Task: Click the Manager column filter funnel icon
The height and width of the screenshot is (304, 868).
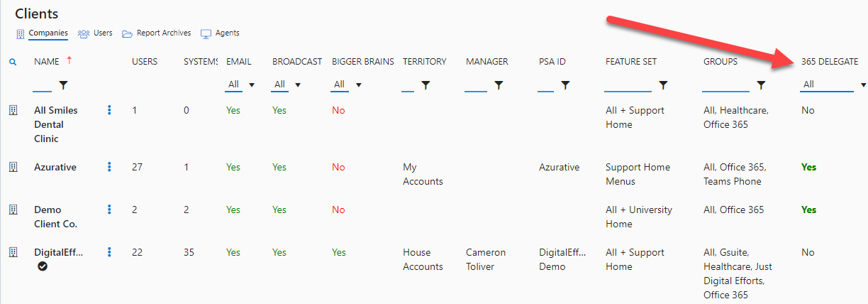Action: [x=499, y=85]
